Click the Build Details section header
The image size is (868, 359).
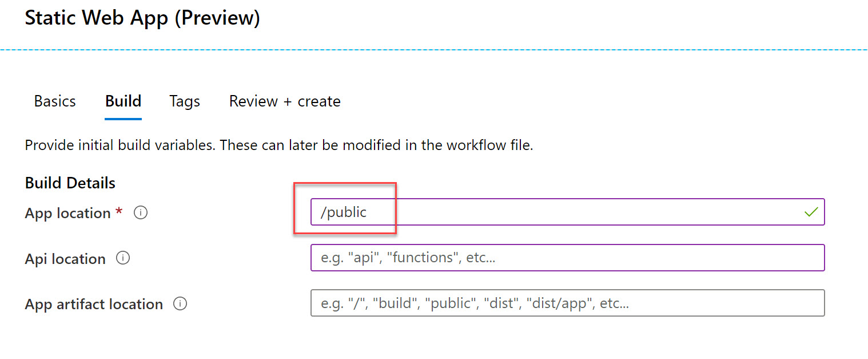click(69, 183)
